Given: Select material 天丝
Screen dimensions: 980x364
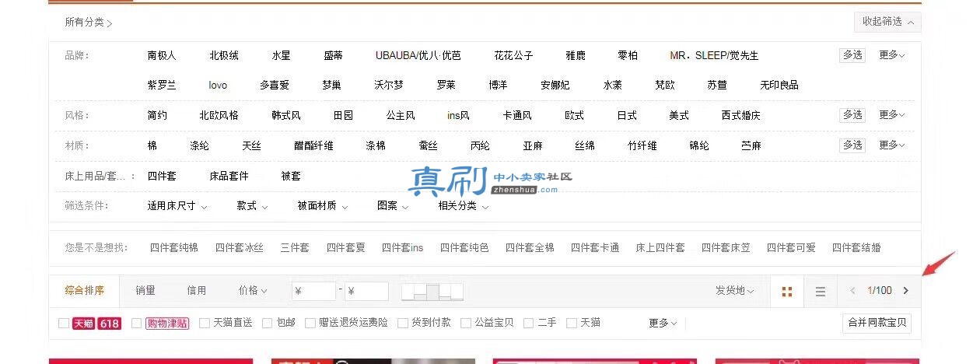Looking at the screenshot, I should [251, 145].
